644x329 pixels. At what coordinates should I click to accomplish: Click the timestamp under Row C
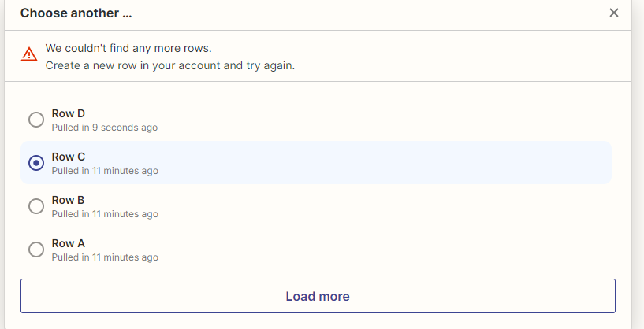(105, 171)
